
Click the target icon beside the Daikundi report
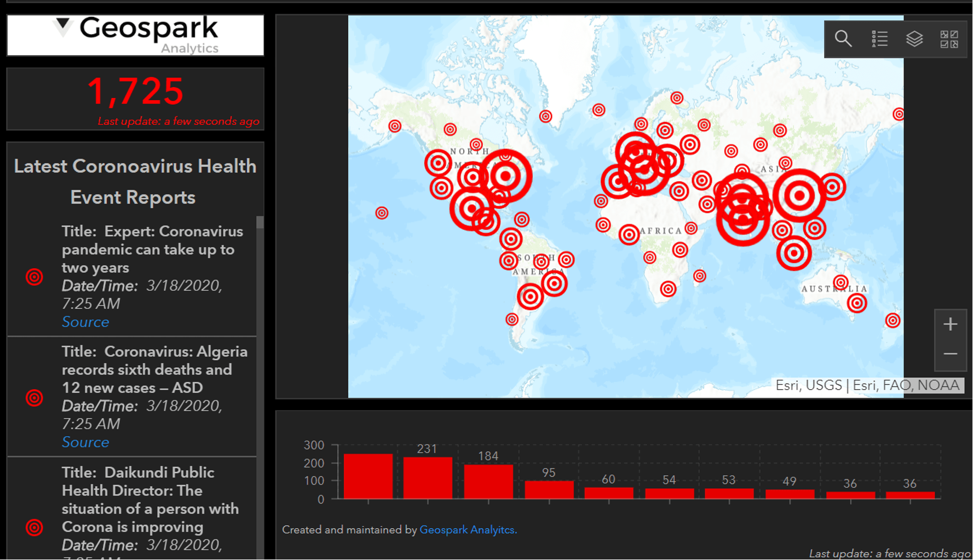(x=34, y=527)
